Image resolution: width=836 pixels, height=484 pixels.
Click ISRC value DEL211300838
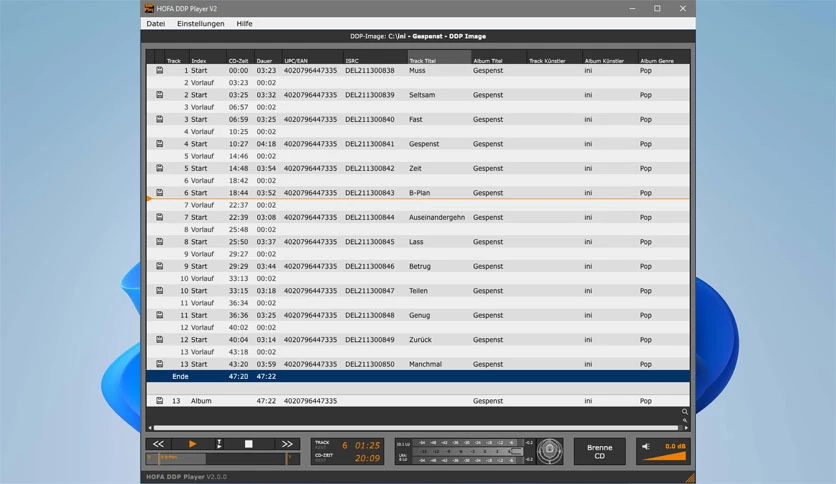tap(370, 70)
